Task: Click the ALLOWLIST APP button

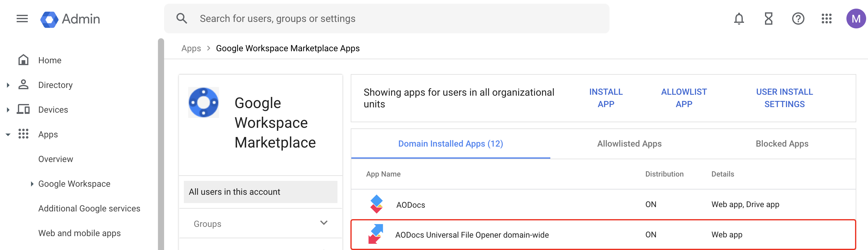Action: point(684,98)
